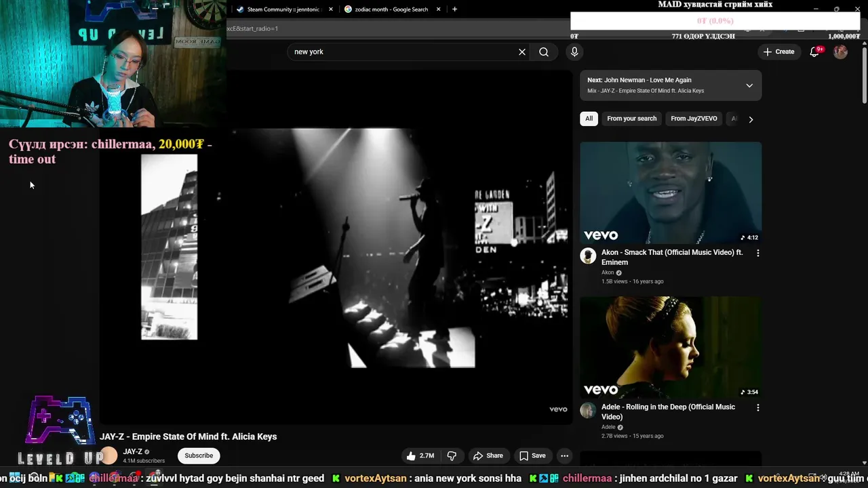Dislike the JAY-Z video
The width and height of the screenshot is (868, 488).
point(452,455)
